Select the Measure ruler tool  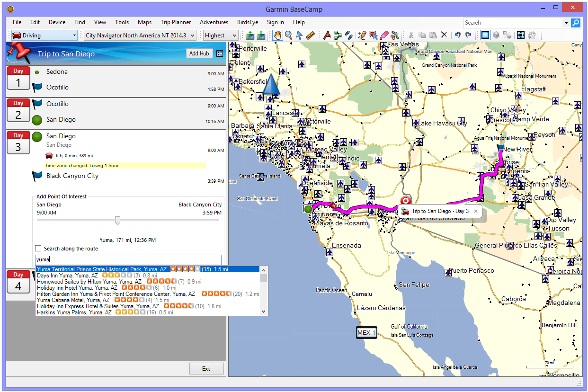point(311,35)
